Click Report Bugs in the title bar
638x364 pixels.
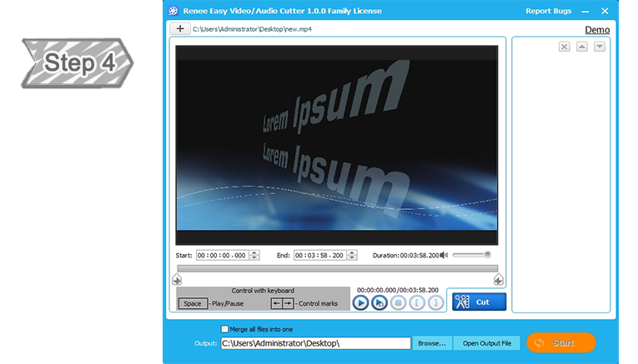548,11
